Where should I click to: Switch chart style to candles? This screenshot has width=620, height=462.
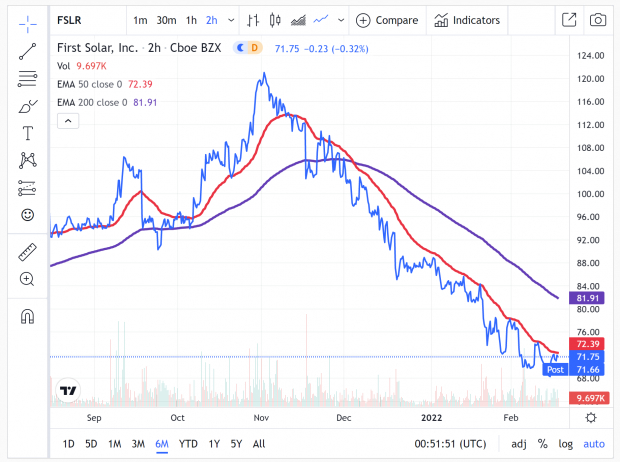[275, 20]
